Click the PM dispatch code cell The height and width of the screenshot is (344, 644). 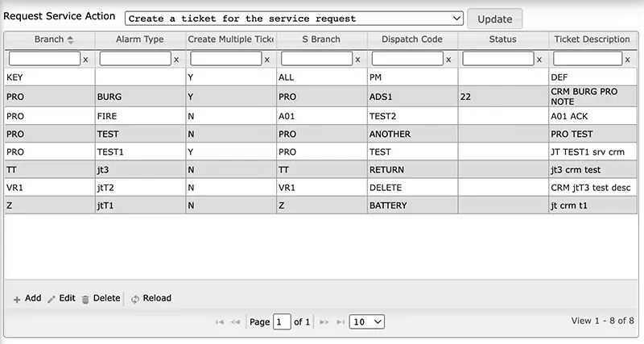(x=412, y=77)
